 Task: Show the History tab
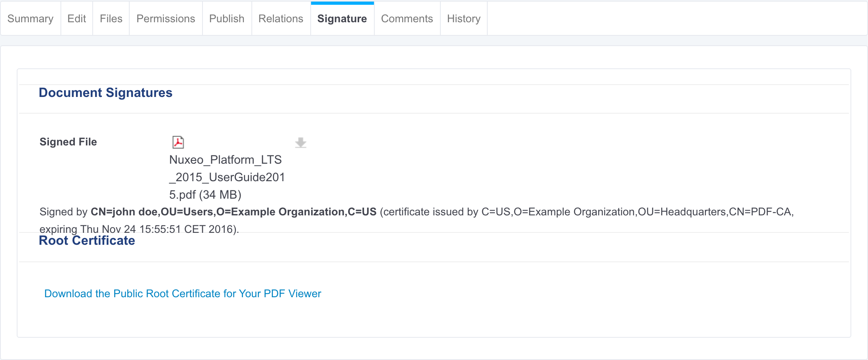coord(464,19)
